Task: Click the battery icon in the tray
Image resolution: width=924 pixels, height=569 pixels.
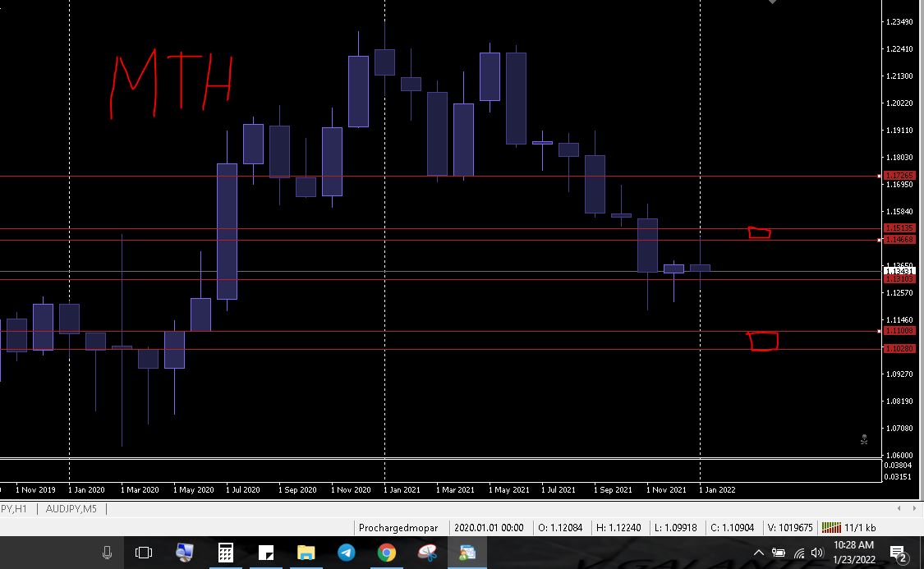Action: [779, 553]
